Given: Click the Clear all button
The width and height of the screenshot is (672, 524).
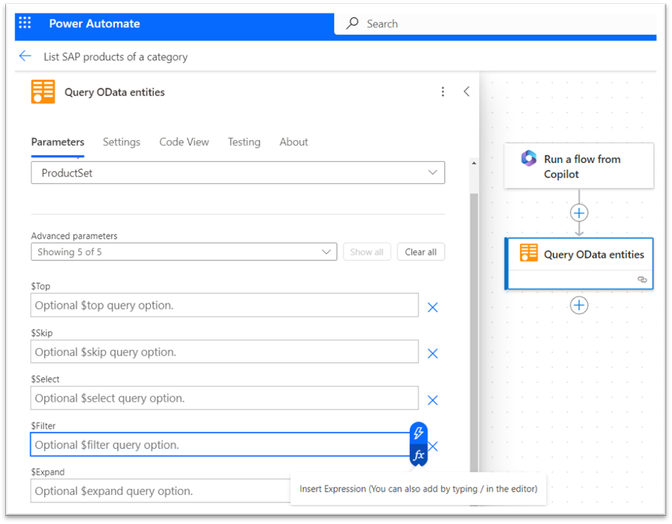Looking at the screenshot, I should coord(421,252).
